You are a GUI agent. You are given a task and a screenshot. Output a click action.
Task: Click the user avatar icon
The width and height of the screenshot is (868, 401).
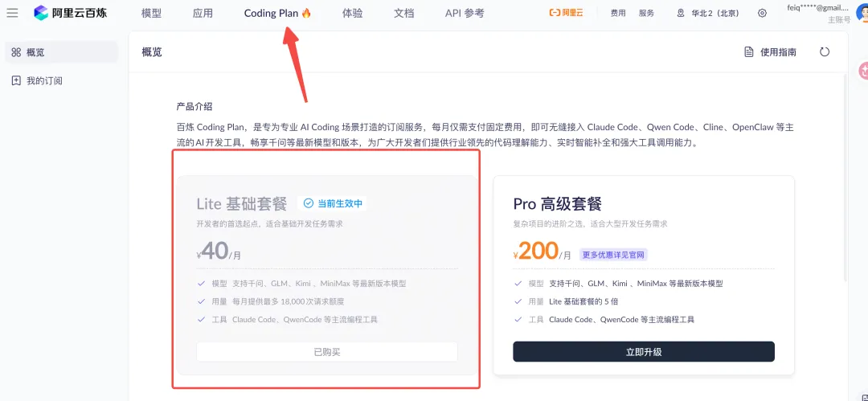coord(862,14)
